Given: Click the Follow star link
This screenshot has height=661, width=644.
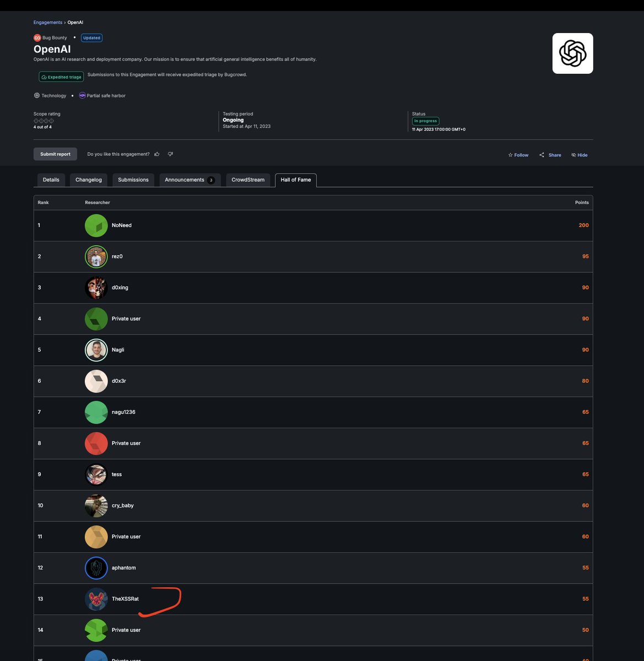Looking at the screenshot, I should (518, 155).
